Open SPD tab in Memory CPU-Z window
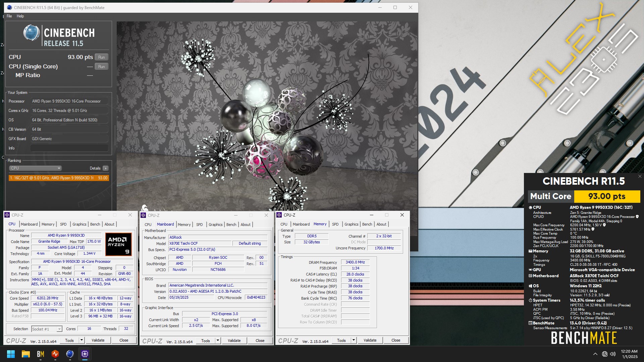 point(335,224)
